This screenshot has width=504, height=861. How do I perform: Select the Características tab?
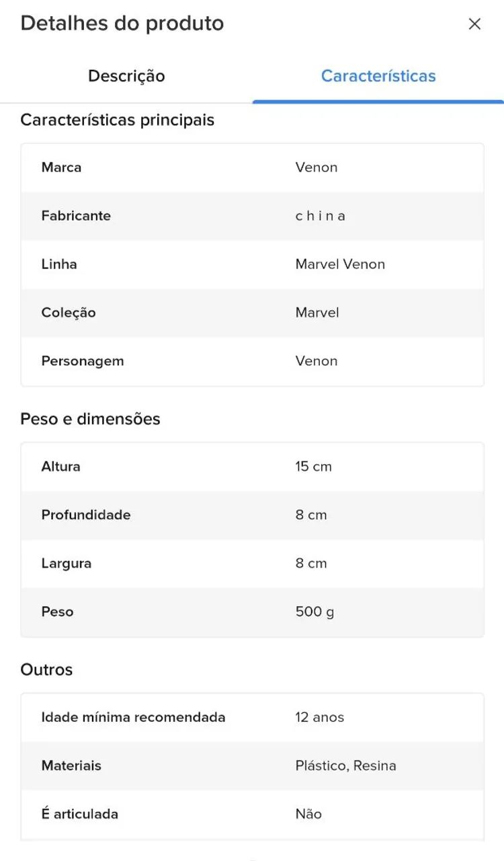click(x=378, y=76)
